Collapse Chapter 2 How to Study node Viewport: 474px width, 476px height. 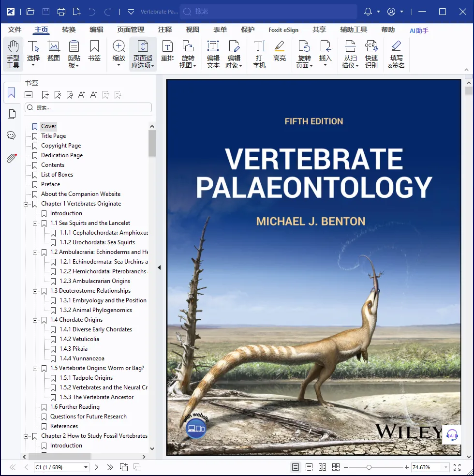pos(26,436)
